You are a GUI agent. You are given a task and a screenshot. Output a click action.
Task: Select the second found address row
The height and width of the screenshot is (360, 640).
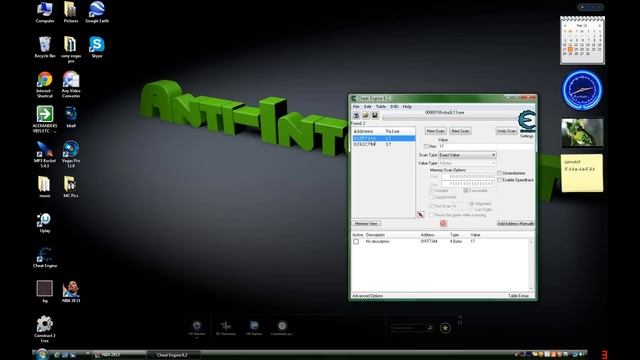click(x=384, y=144)
